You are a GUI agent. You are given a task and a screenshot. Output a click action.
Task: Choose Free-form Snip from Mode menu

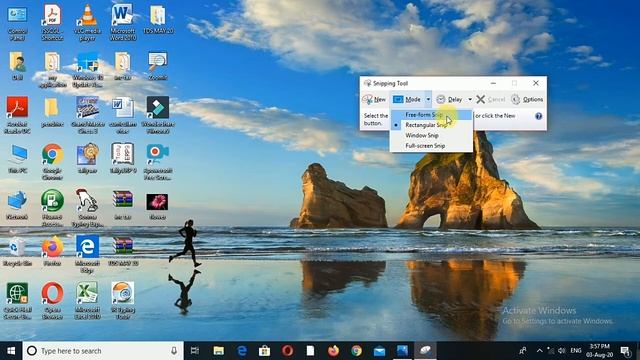point(431,115)
